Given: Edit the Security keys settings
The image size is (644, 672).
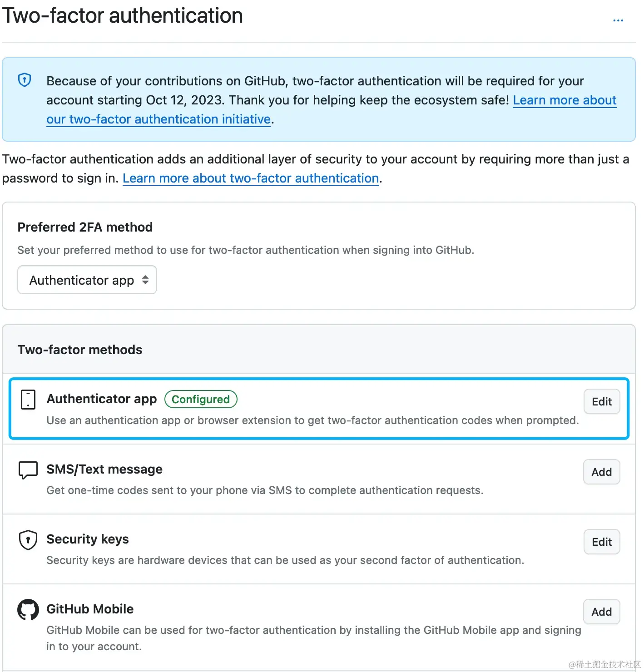Looking at the screenshot, I should point(601,542).
